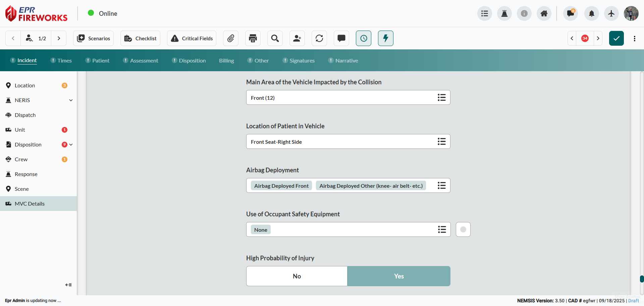Click the home icon in header
Image resolution: width=644 pixels, height=306 pixels.
click(544, 13)
